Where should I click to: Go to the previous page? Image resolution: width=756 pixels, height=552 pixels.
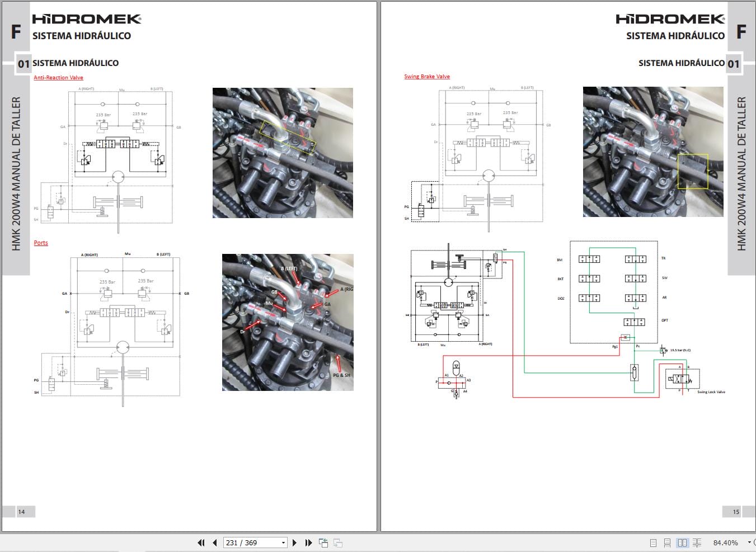pyautogui.click(x=214, y=542)
